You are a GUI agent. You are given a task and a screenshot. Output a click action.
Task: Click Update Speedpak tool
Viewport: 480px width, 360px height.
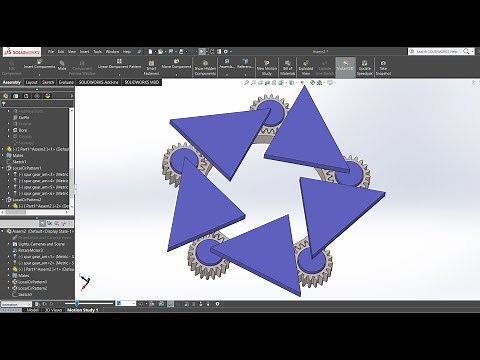point(364,68)
